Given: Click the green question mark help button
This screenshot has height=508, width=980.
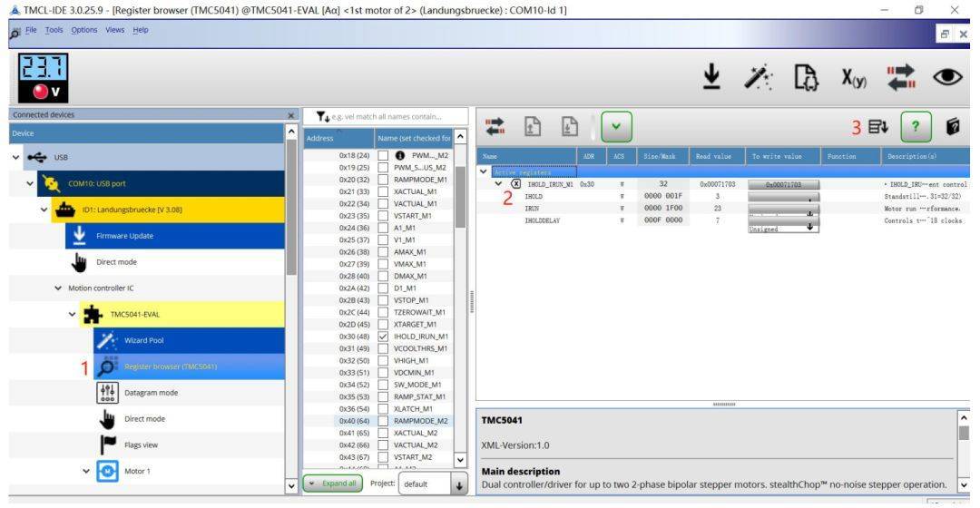Looking at the screenshot, I should pyautogui.click(x=915, y=126).
